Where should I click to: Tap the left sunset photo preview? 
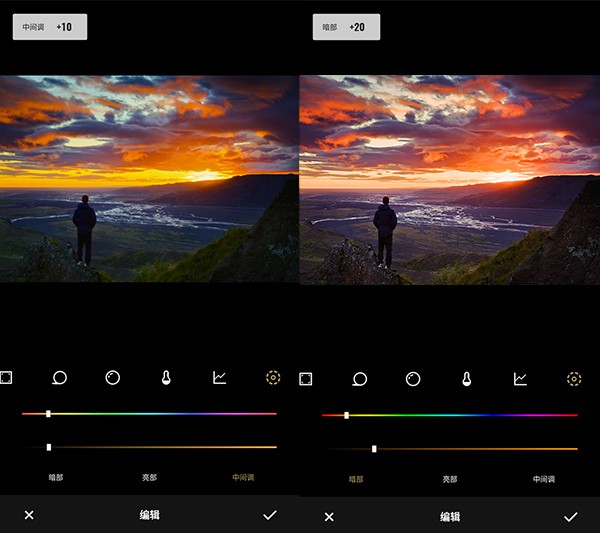coord(149,179)
